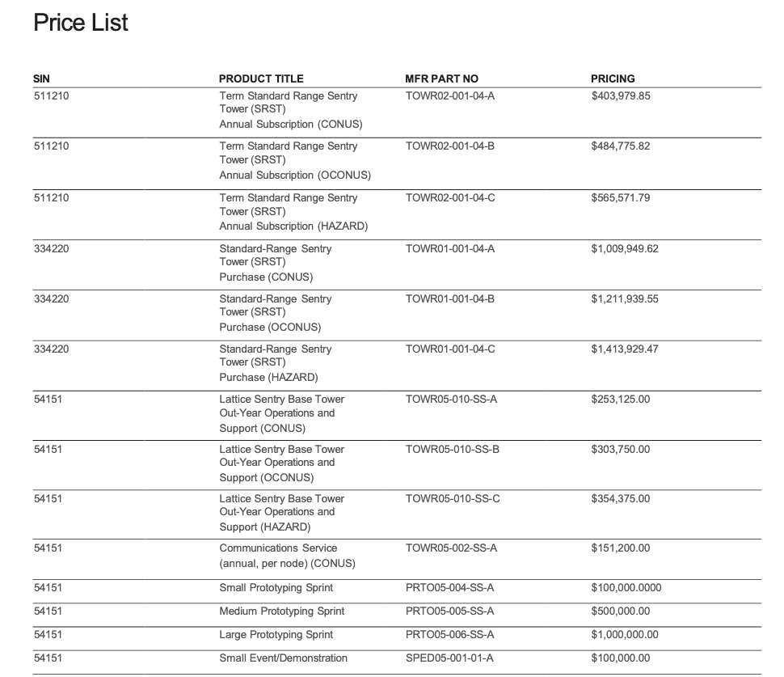The image size is (784, 677).
Task: Click the MFR PART NO column header
Action: pyautogui.click(x=441, y=78)
